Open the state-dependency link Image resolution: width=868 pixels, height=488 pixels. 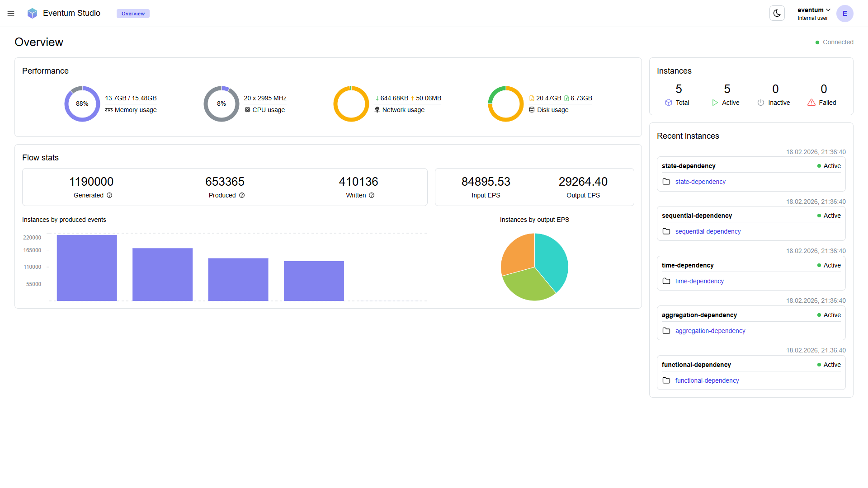coord(700,182)
